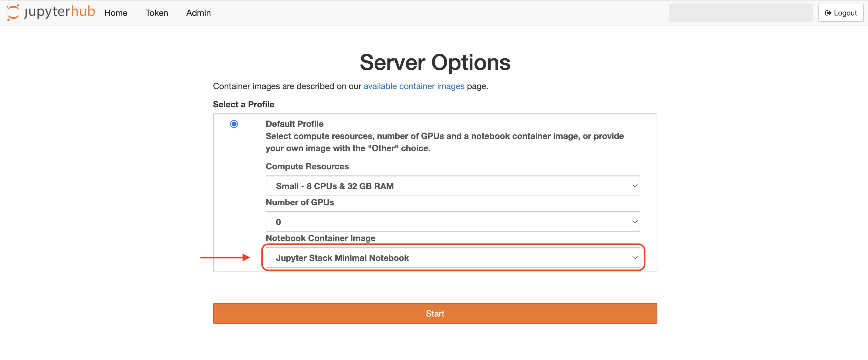This screenshot has width=868, height=360.
Task: Log out using the Logout button
Action: click(x=840, y=13)
